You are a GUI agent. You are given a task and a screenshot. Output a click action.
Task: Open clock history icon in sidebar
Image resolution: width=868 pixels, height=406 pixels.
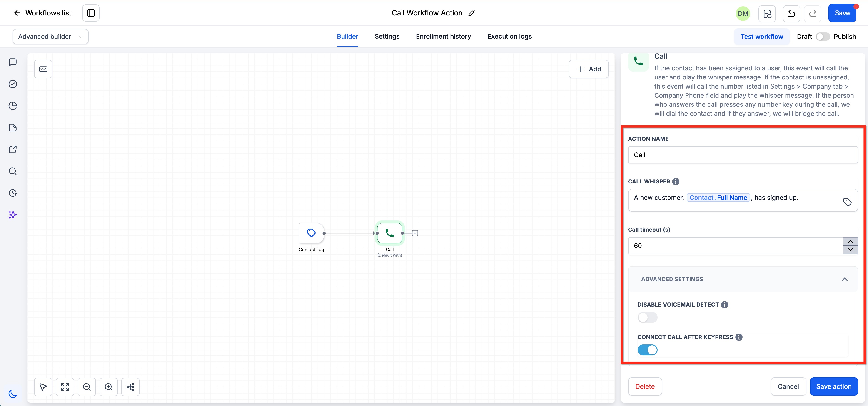pyautogui.click(x=13, y=193)
